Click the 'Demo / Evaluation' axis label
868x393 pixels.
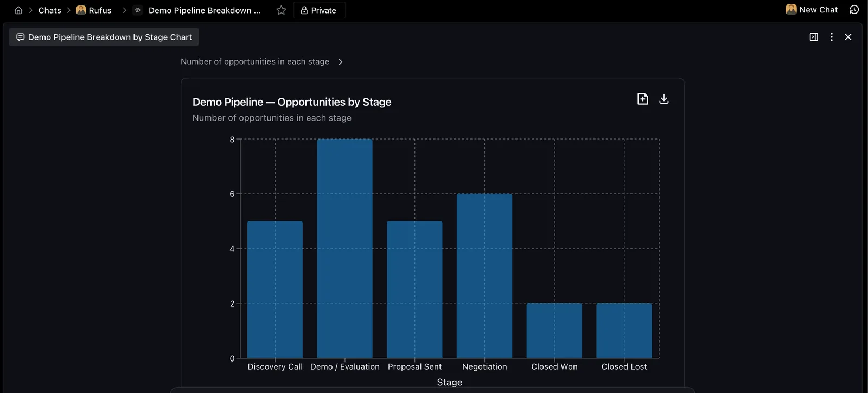345,367
